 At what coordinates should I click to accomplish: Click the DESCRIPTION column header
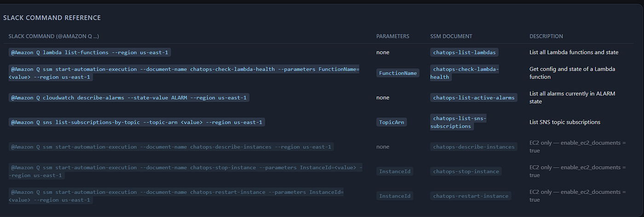[x=546, y=36]
